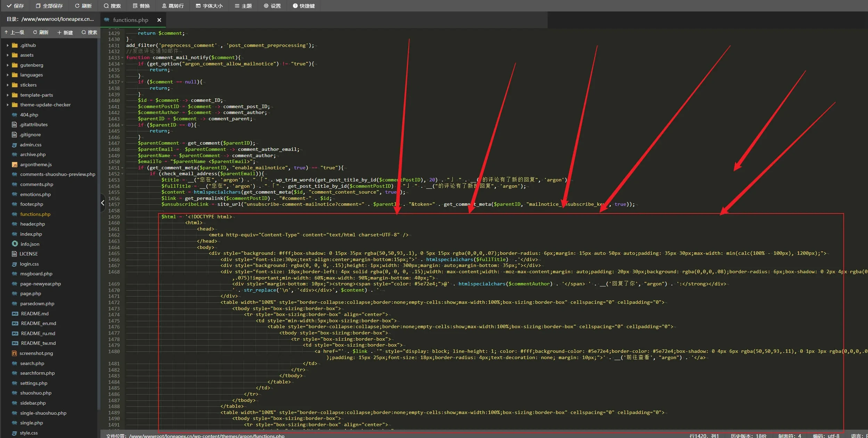
Task: Open font size (字体大小) setting
Action: click(209, 6)
